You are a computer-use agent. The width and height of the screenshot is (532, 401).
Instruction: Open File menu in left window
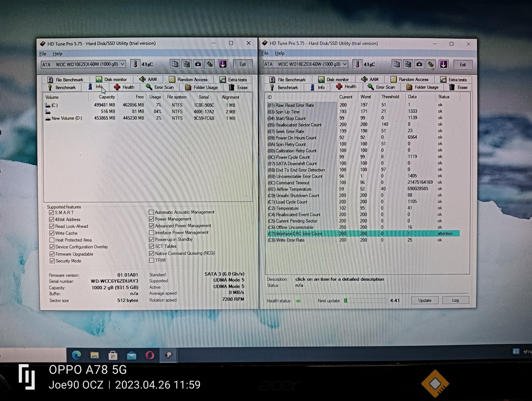(x=43, y=53)
